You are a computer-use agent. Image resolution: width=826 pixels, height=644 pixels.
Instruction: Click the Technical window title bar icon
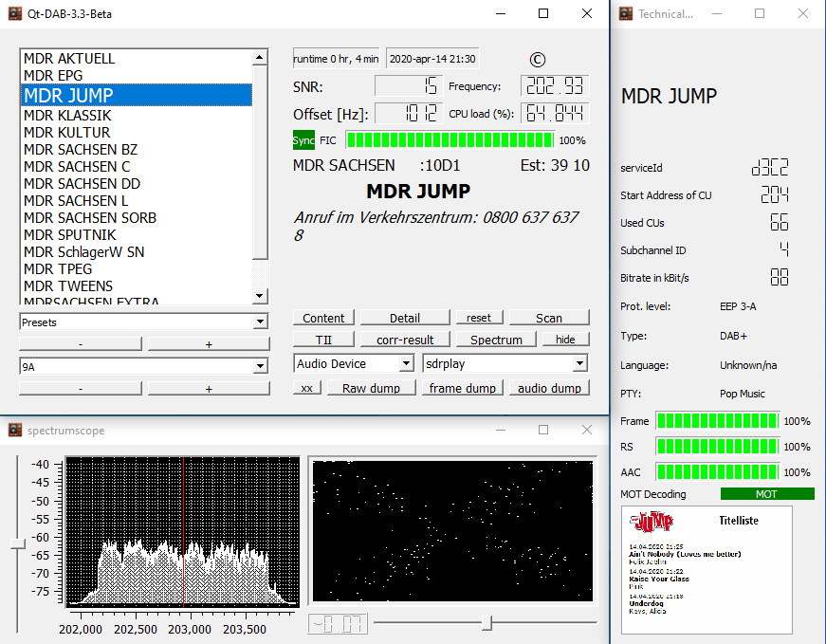625,13
